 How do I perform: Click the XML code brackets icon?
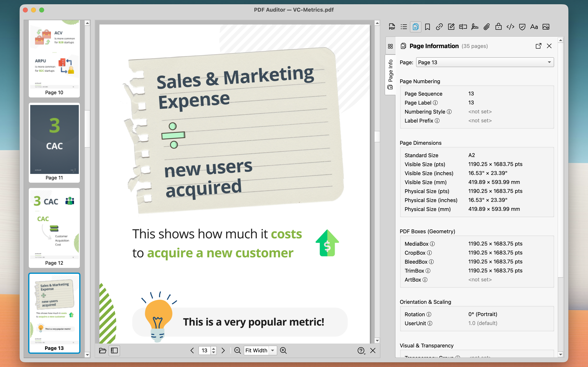510,27
